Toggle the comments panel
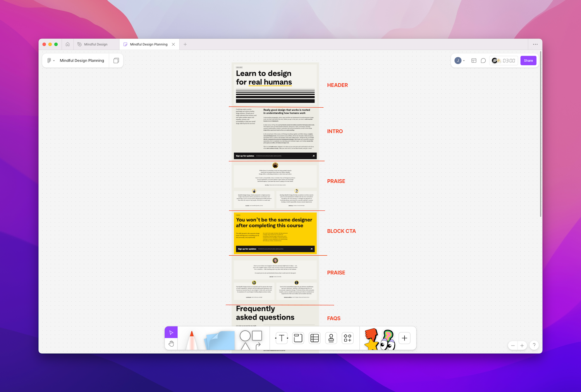The width and height of the screenshot is (581, 392). tap(483, 60)
